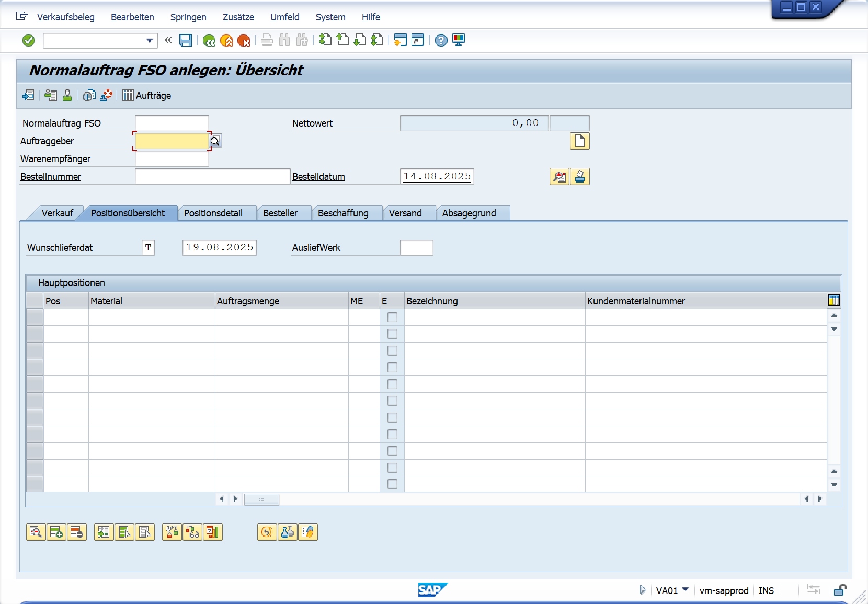Click the green checkmark Enter icon

pyautogui.click(x=29, y=40)
